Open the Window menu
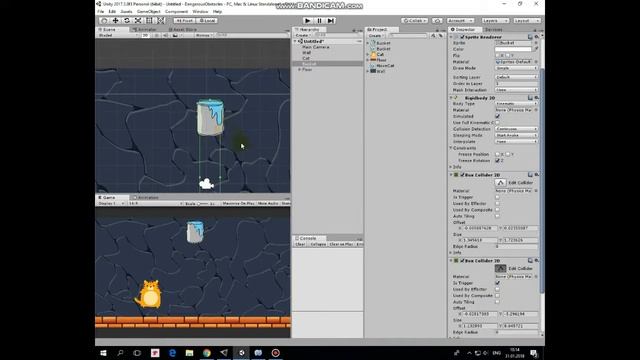Viewport: 640px width, 360px height. [x=200, y=11]
